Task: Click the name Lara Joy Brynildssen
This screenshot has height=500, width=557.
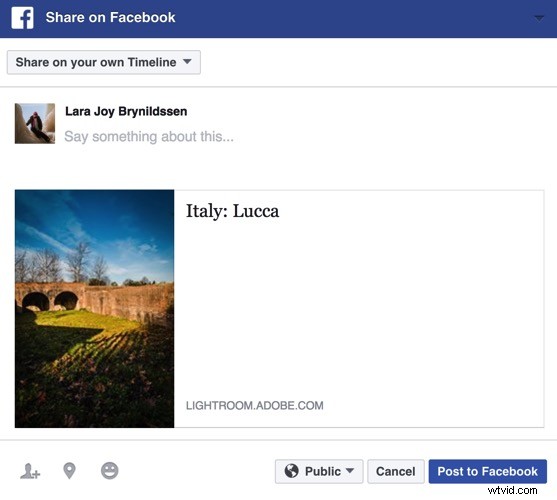Action: [126, 111]
